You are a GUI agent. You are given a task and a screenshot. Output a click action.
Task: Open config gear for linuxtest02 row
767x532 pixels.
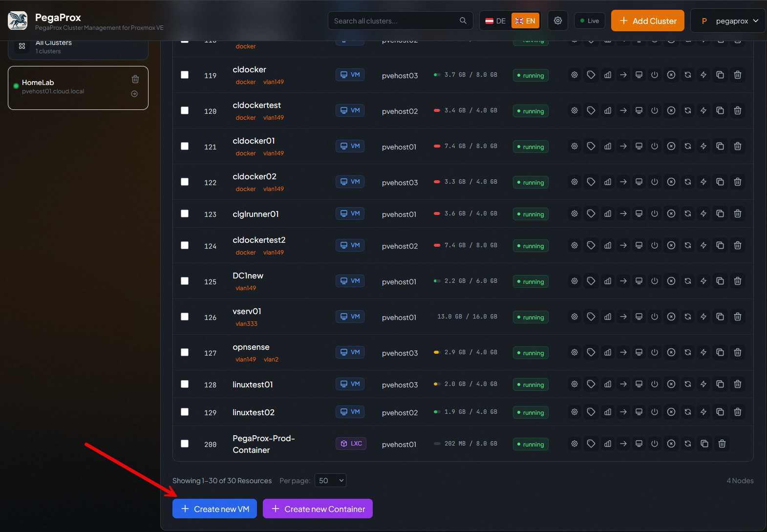click(575, 412)
